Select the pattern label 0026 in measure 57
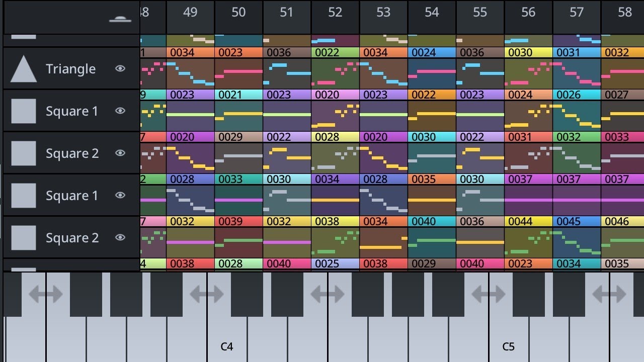 [577, 95]
